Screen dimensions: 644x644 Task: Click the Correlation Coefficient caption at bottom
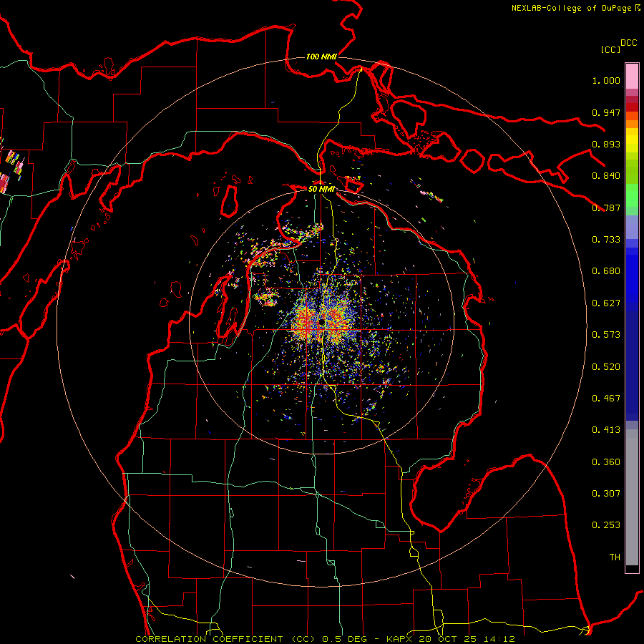[x=325, y=639]
